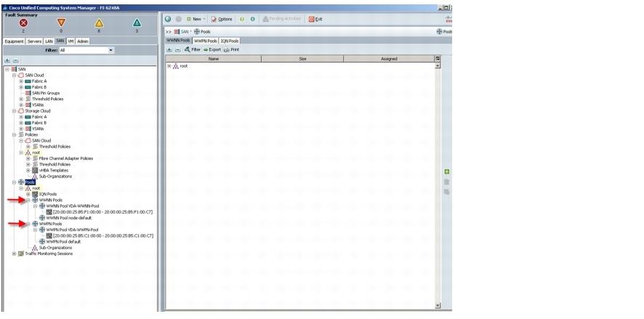Viewport: 644px width, 319px height.
Task: Open the table column chooser icon
Action: click(x=438, y=59)
